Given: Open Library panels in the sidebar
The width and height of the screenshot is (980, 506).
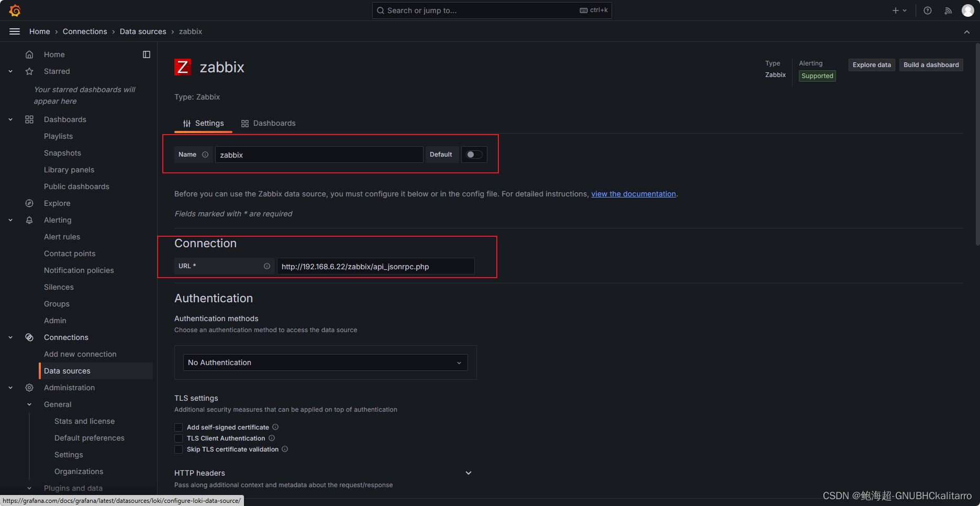Looking at the screenshot, I should click(x=69, y=170).
